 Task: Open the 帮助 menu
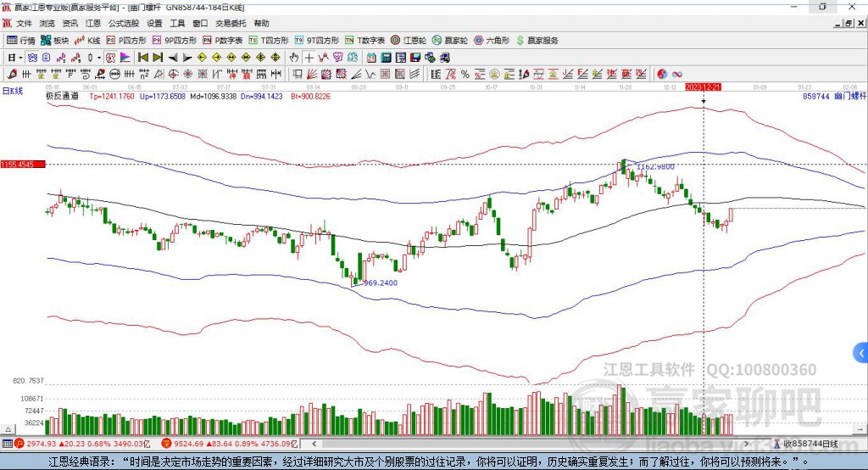pos(261,23)
